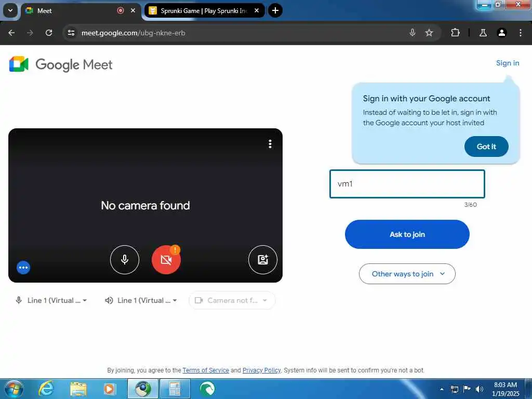Click the Sign in link

click(507, 63)
